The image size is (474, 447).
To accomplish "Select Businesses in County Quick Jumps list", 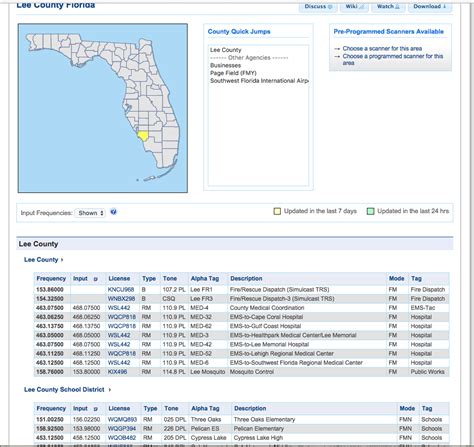I will tap(225, 65).
